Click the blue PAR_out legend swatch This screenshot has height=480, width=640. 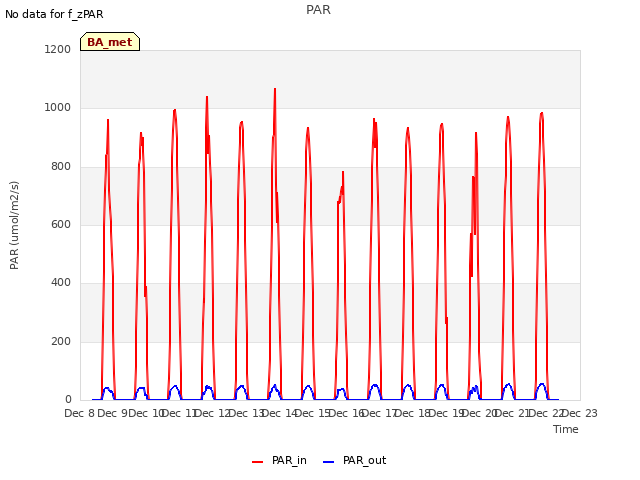tap(329, 462)
